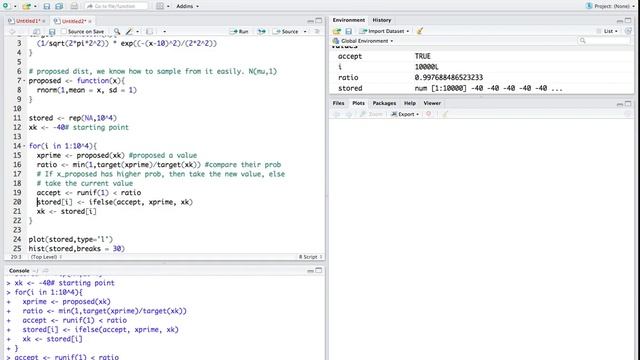
Task: Open the Project: (None) menu
Action: (x=611, y=6)
